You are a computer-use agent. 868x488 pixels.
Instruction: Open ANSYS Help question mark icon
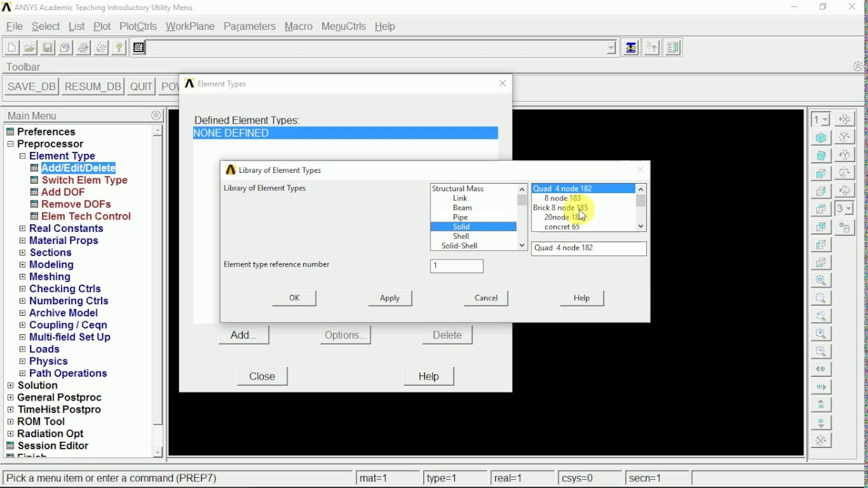119,48
